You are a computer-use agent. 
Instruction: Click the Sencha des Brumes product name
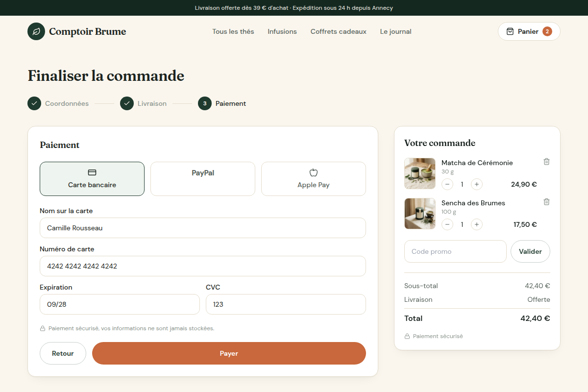pos(473,203)
